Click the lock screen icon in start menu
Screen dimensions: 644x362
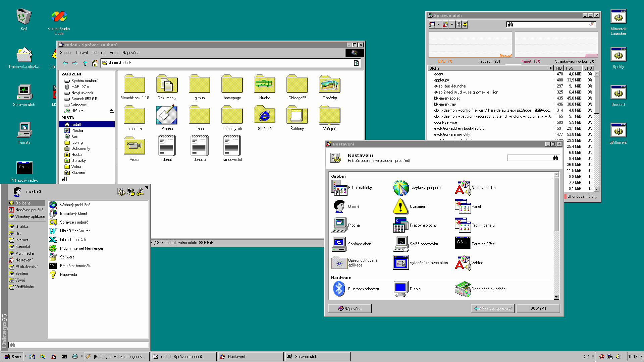(x=131, y=192)
